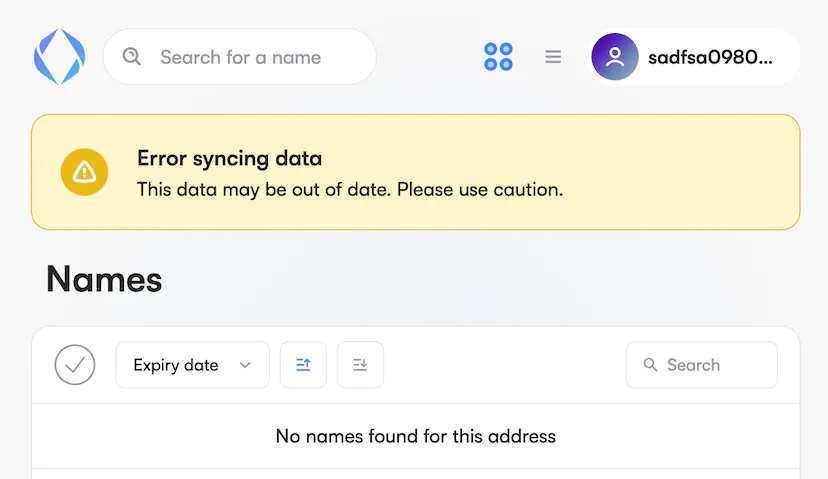Click the 'This data may be out of date' message
The width and height of the screenshot is (828, 479).
pyautogui.click(x=350, y=189)
